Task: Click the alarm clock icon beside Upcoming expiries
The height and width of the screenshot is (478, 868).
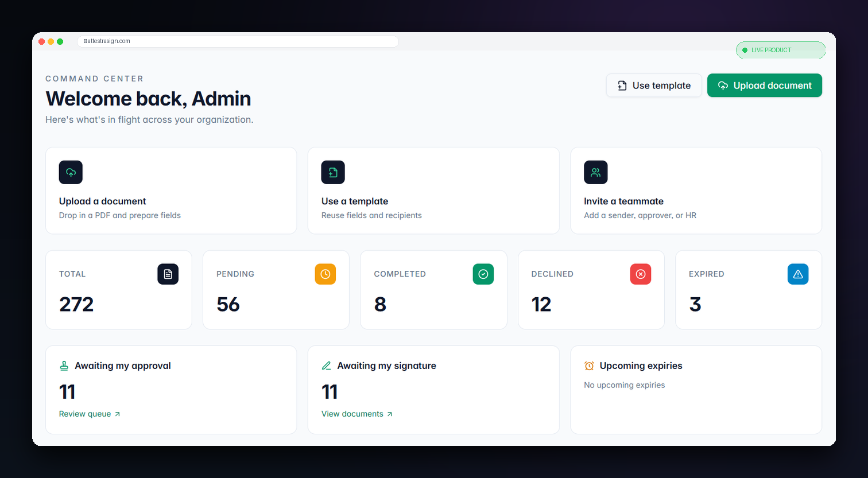Action: tap(589, 366)
